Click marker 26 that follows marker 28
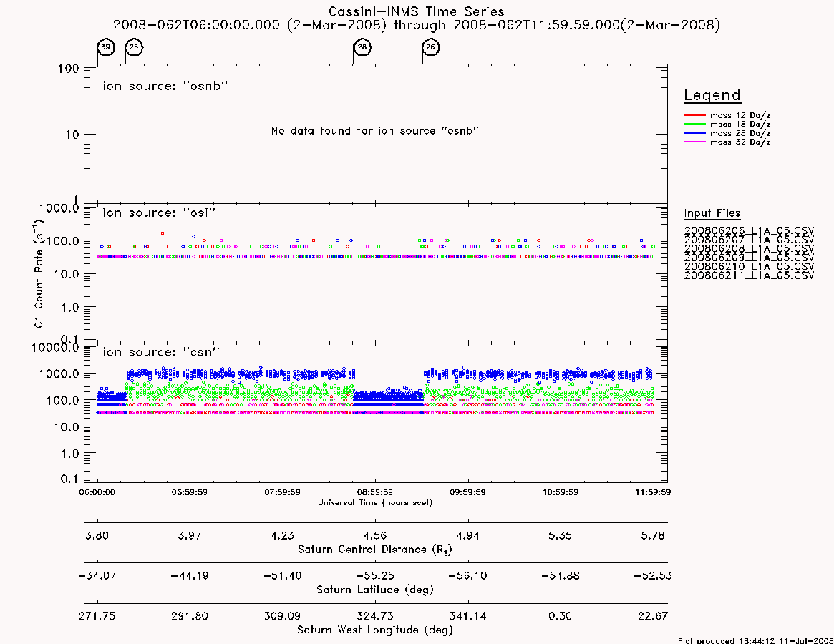Viewport: 834px width, 644px height. (x=431, y=47)
